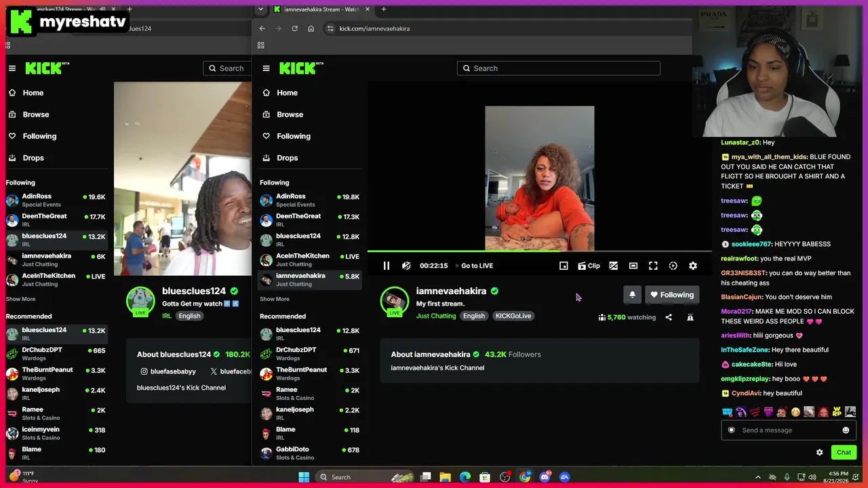
Task: Open AdinRoss channel showing 19.8K viewers
Action: tap(310, 200)
